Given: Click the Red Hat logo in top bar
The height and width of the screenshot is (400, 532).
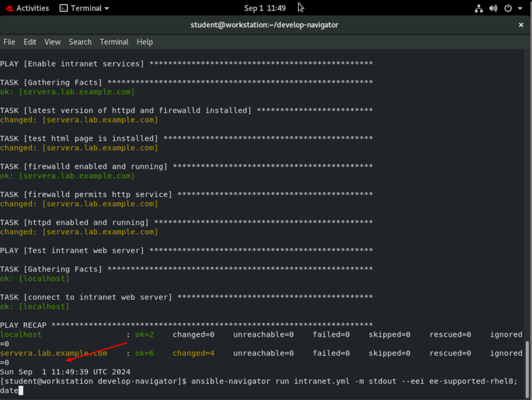Looking at the screenshot, I should tap(9, 8).
